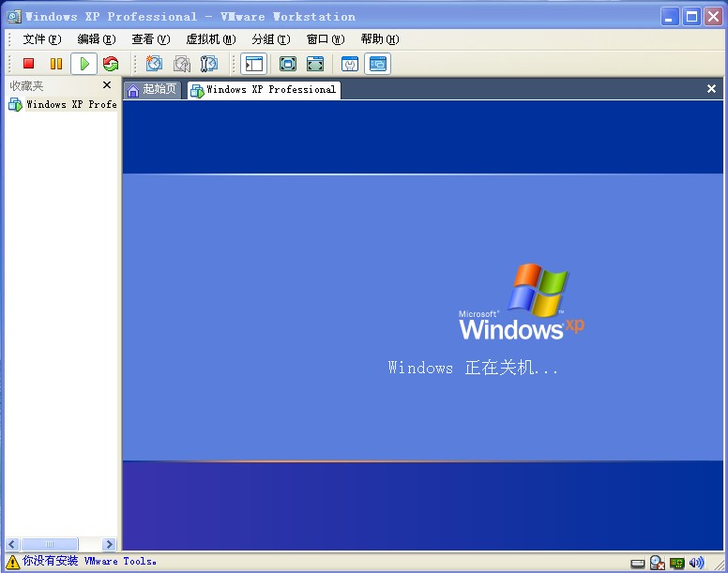Open the 文件 (File) menu
This screenshot has height=573, width=728.
click(41, 39)
